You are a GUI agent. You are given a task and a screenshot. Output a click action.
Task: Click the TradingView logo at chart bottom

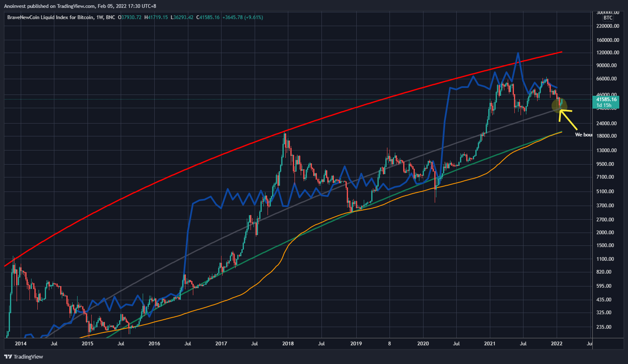24,357
